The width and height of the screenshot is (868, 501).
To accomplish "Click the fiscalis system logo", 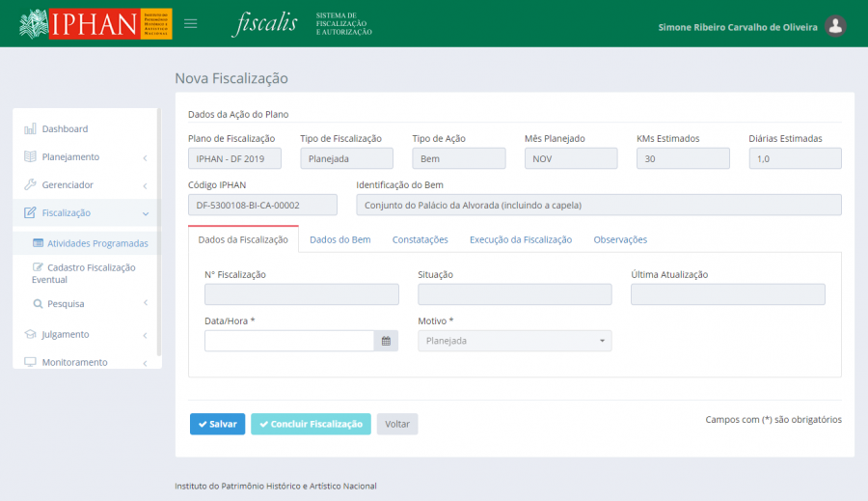I will click(265, 24).
